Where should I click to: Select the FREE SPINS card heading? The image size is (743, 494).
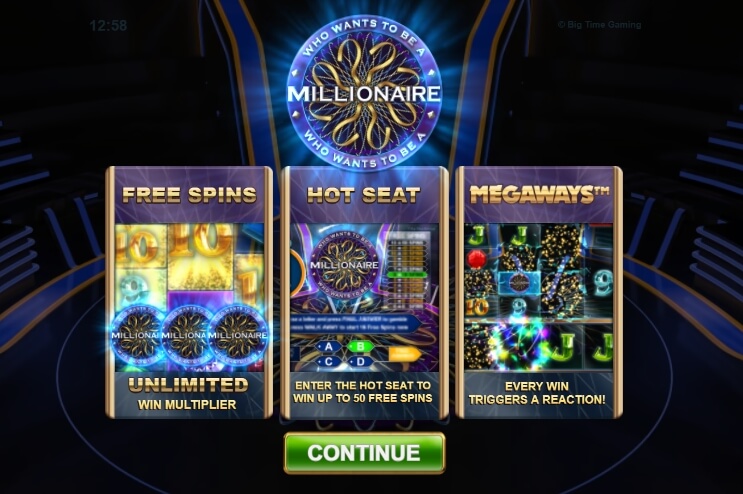(x=189, y=195)
